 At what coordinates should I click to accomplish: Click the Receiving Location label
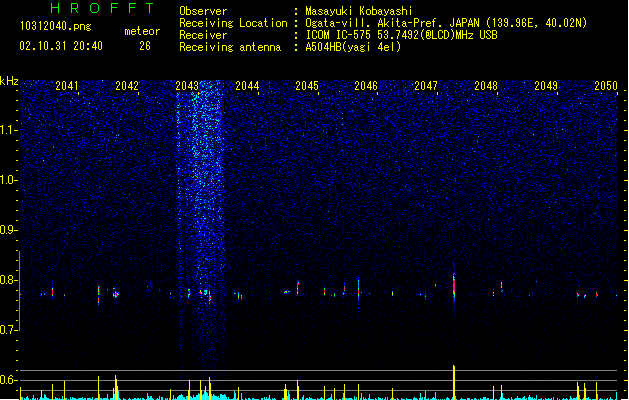pyautogui.click(x=233, y=23)
